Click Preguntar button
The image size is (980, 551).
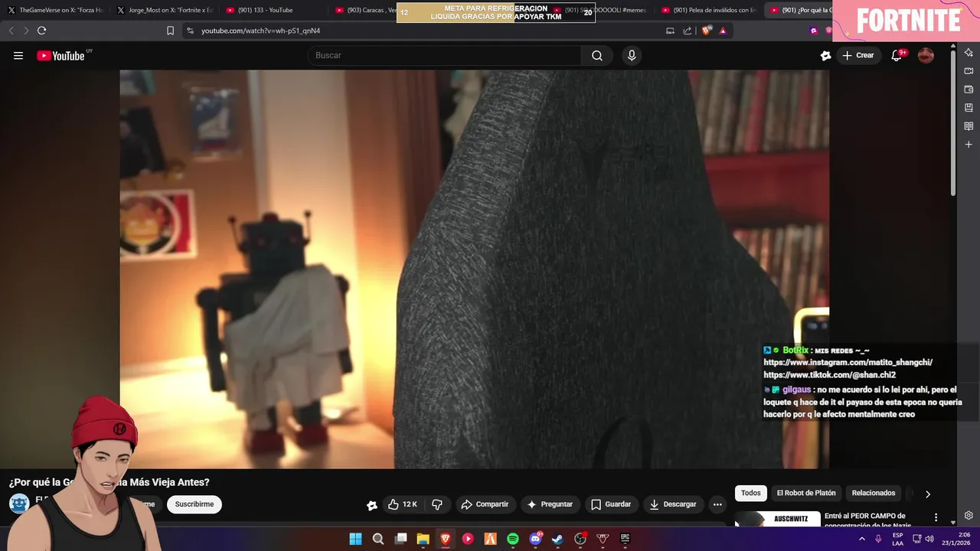pos(550,504)
